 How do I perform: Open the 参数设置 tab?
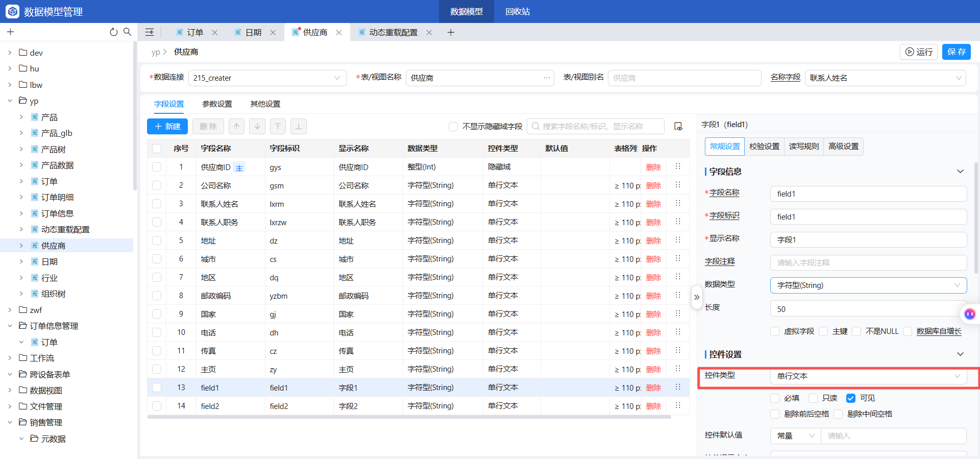(217, 104)
